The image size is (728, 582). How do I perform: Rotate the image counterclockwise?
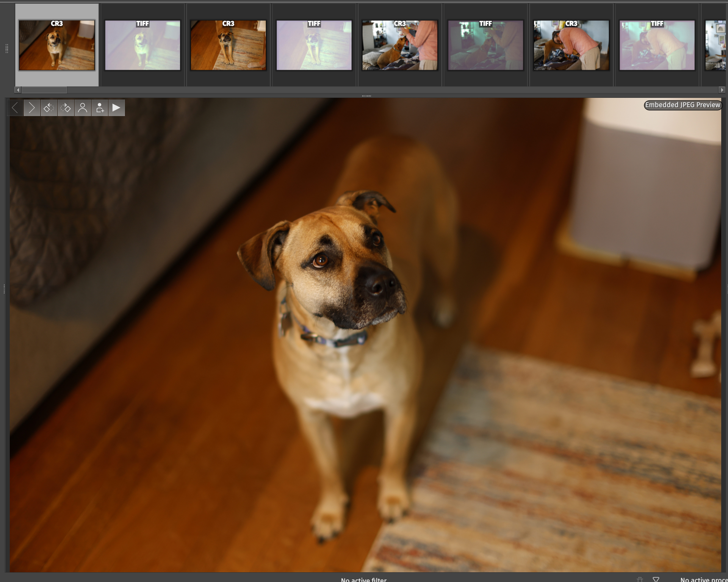click(x=49, y=108)
